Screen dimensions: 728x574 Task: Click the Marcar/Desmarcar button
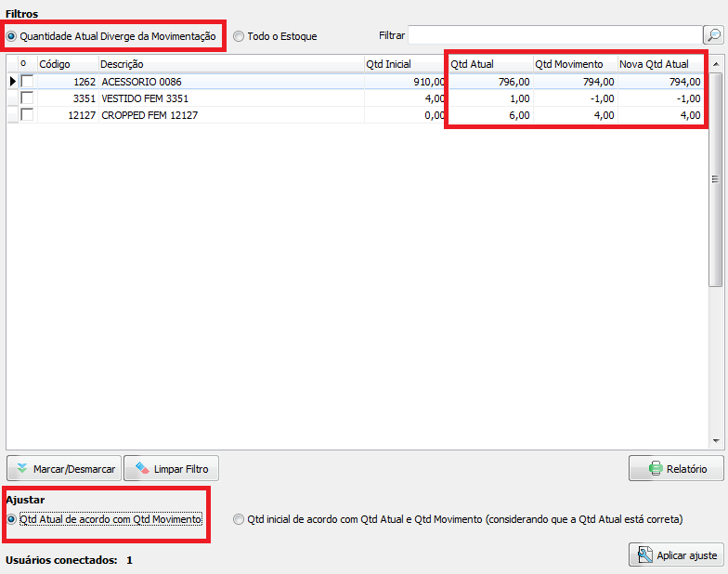63,468
